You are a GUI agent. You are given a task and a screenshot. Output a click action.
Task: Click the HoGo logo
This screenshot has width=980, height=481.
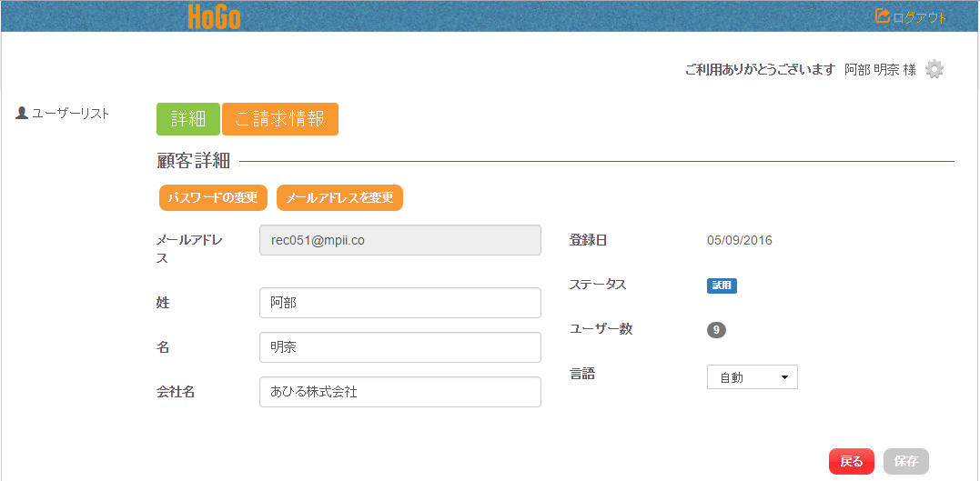tap(214, 16)
